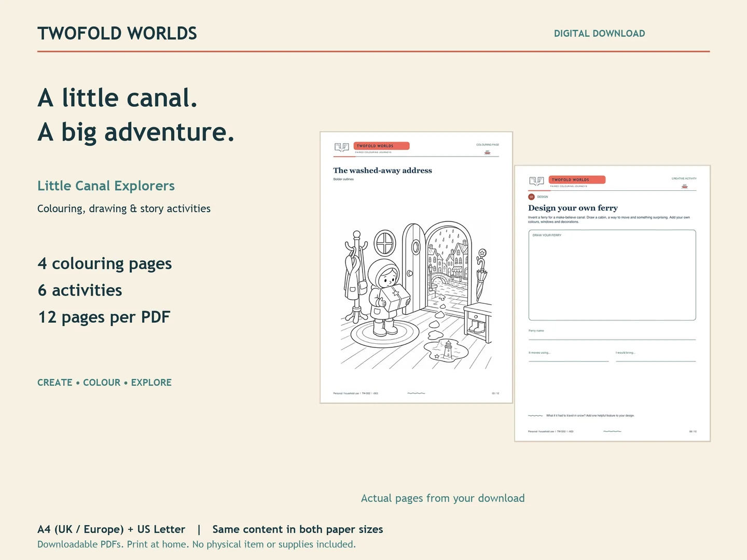The image size is (747, 560).
Task: Open the Design your own ferry page preview
Action: point(612,303)
